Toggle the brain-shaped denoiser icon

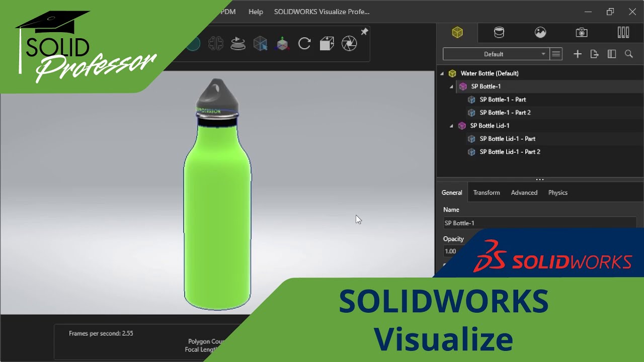point(216,43)
